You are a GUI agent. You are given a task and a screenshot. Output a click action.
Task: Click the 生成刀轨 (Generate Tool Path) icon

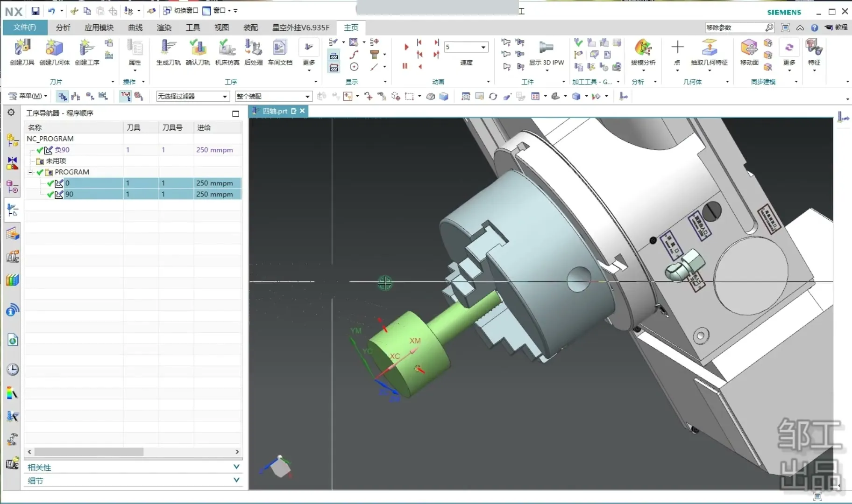click(x=168, y=52)
